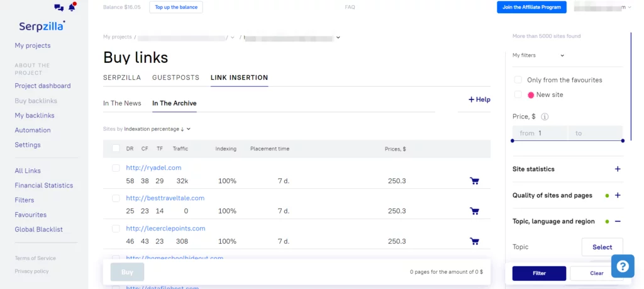Open My backlinks

click(35, 115)
